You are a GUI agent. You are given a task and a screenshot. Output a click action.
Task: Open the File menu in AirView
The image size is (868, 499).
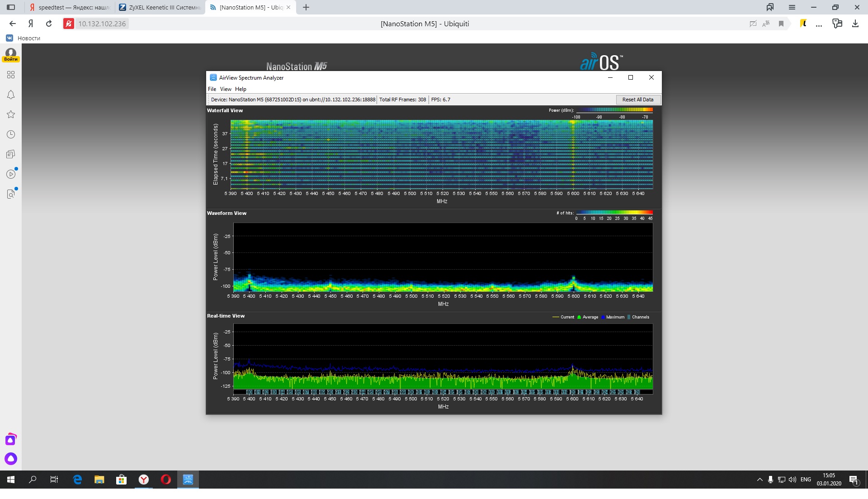(212, 89)
